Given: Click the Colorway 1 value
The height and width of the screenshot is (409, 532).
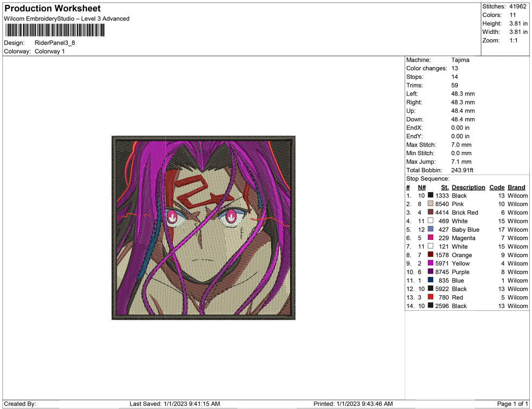Looking at the screenshot, I should tap(49, 52).
